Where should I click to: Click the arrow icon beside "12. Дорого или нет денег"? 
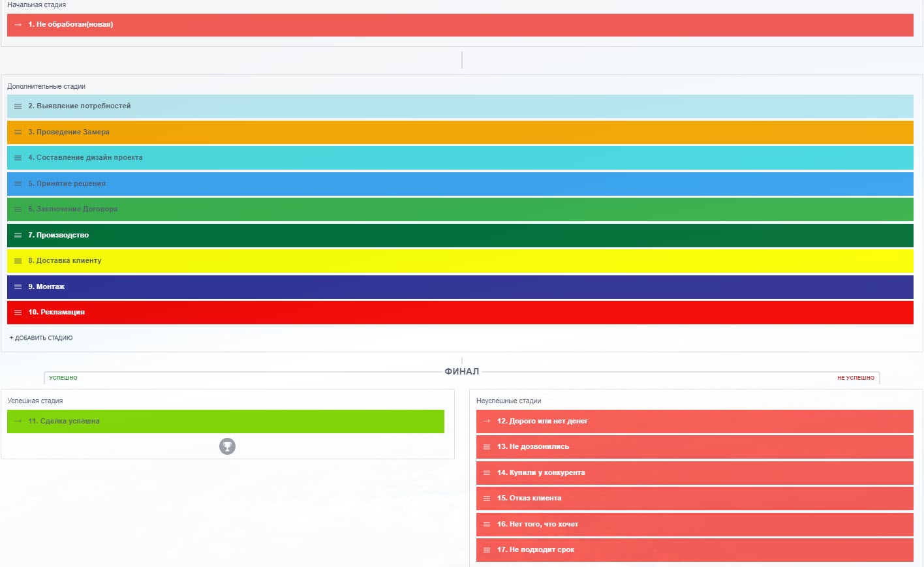point(487,421)
